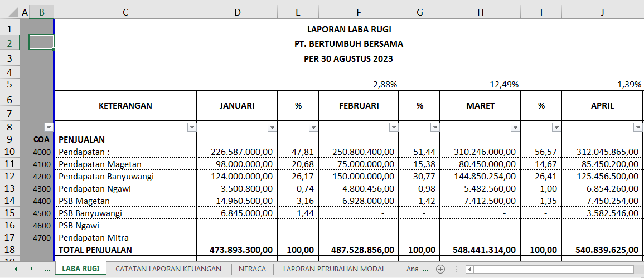The width and height of the screenshot is (644, 278).
Task: Switch to the NERACA sheet tab
Action: point(253,269)
